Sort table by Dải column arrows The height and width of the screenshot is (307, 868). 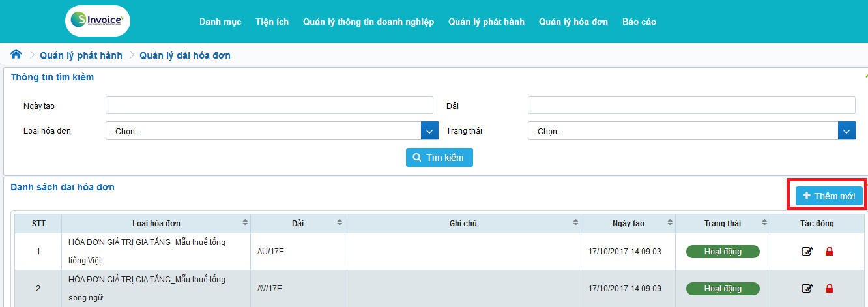coord(340,223)
